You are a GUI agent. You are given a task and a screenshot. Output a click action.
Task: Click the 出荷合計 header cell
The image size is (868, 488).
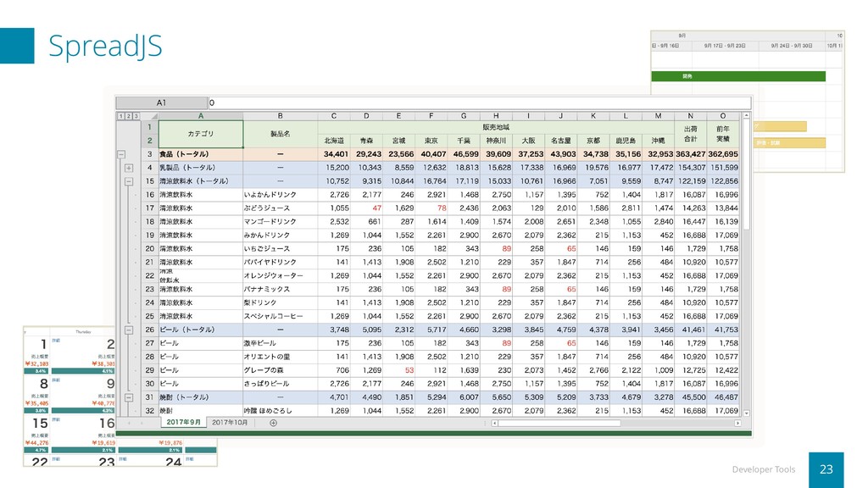click(x=690, y=134)
